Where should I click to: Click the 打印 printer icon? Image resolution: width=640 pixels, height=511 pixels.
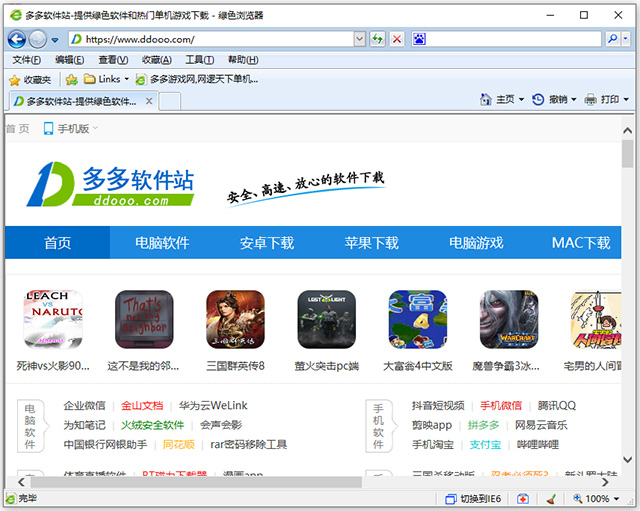pyautogui.click(x=590, y=99)
